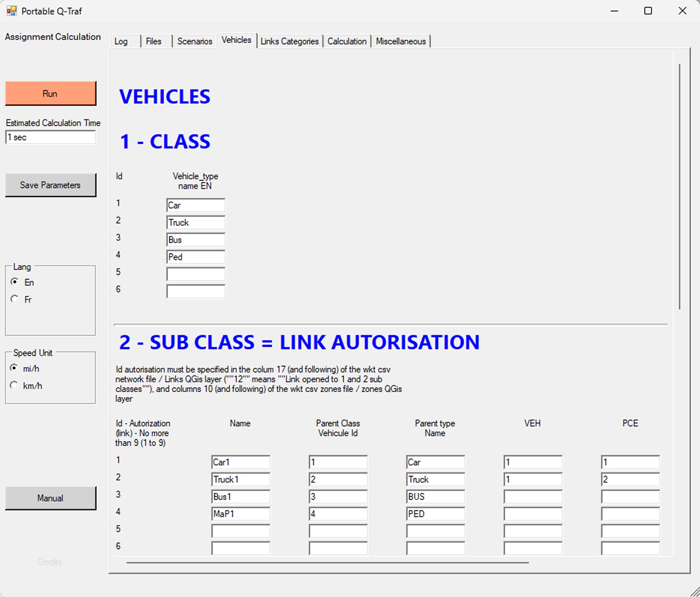Screen dimensions: 700x597
Task: Edit class 1 name field 'Car'
Action: (196, 205)
